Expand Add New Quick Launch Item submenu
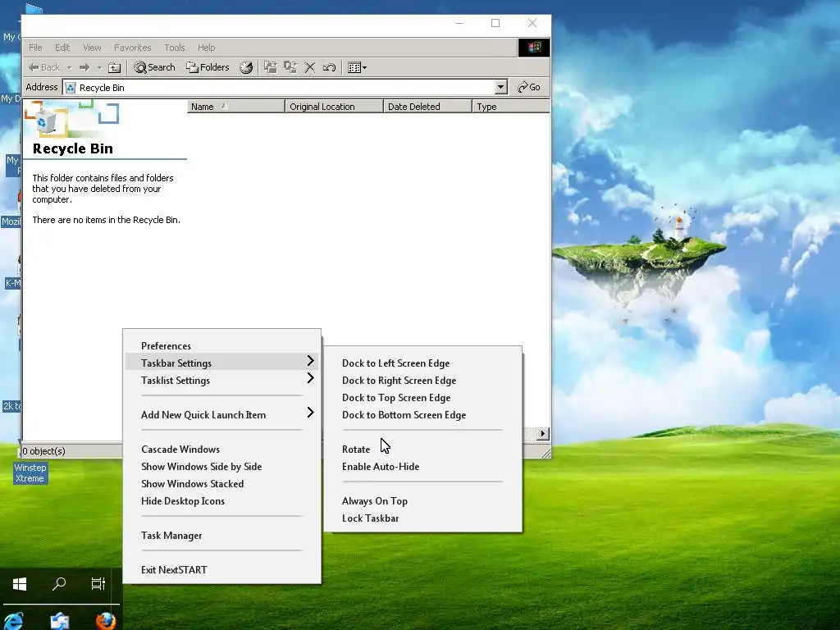Viewport: 840px width, 630px height. [221, 414]
